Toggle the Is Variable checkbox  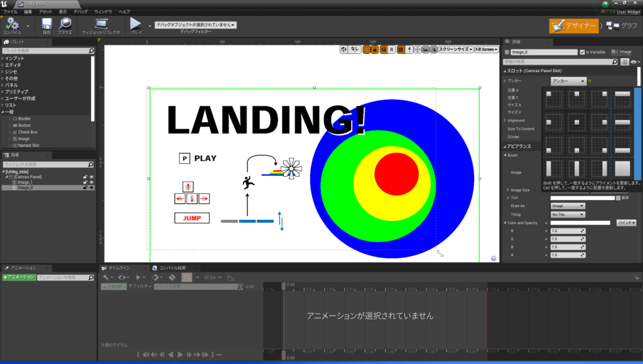tap(583, 52)
